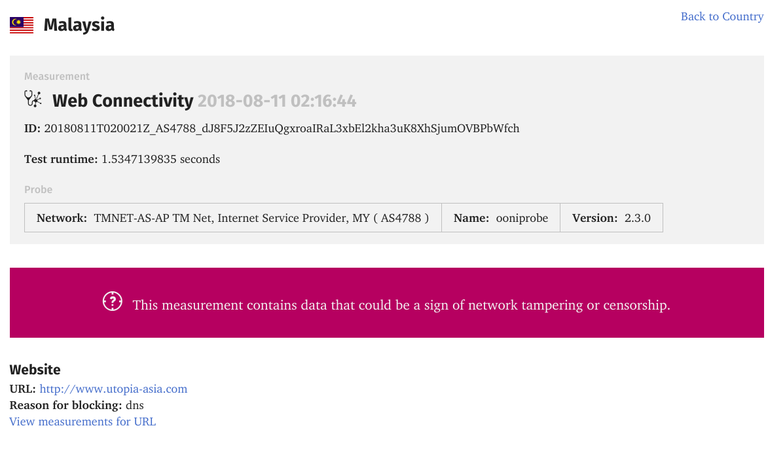
Task: Click the question mark icon in banner
Action: point(112,302)
